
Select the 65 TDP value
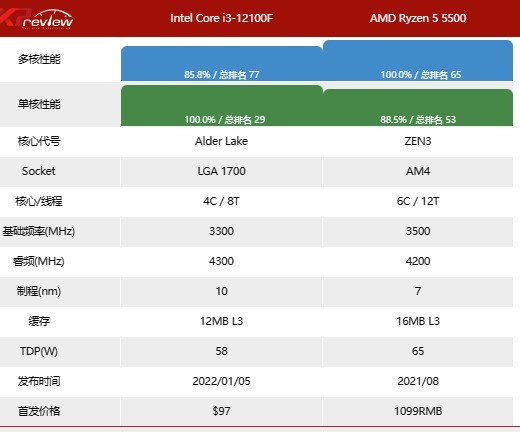pyautogui.click(x=418, y=351)
